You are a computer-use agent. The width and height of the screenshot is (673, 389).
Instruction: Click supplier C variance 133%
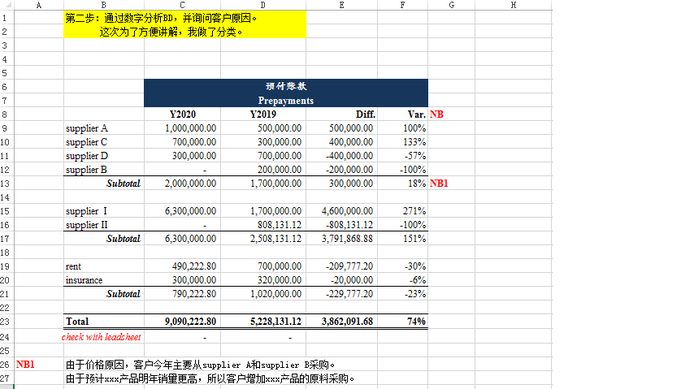click(403, 142)
